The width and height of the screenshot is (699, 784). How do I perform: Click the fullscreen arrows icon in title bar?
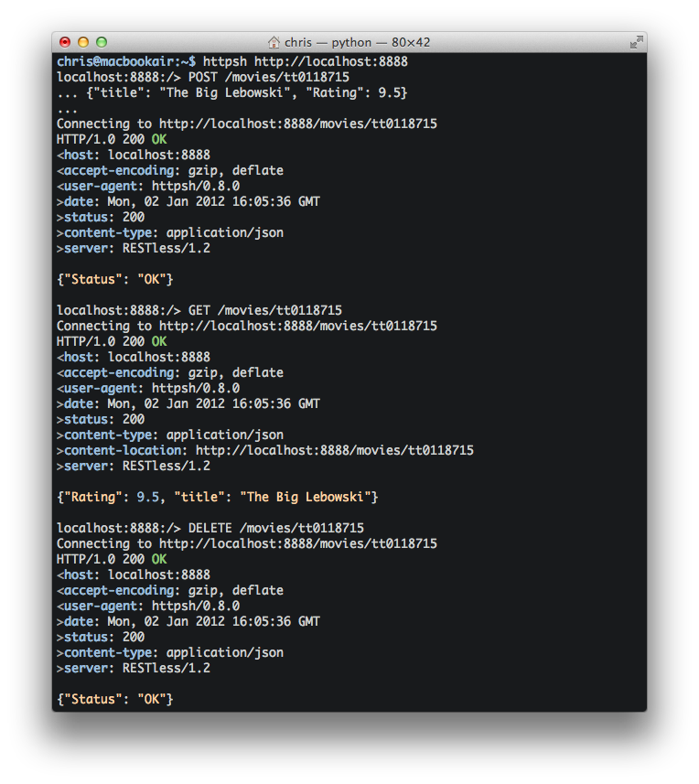636,42
